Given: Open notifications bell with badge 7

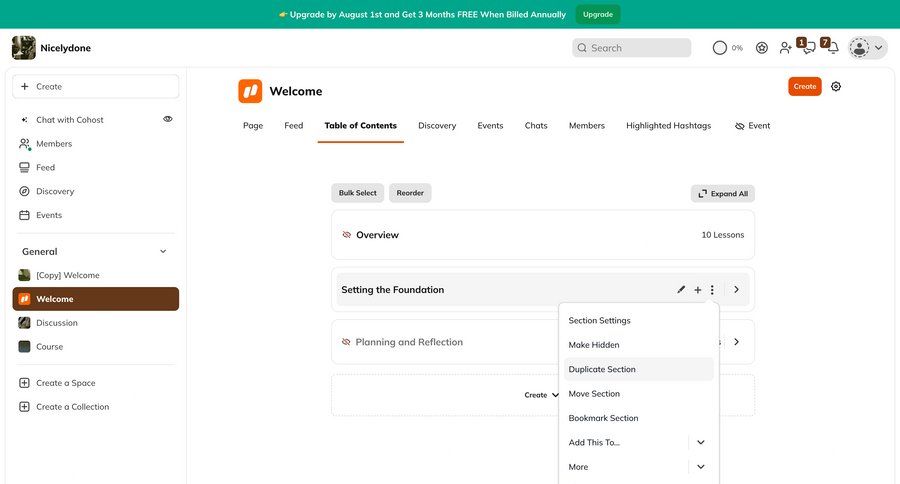Looking at the screenshot, I should [831, 47].
